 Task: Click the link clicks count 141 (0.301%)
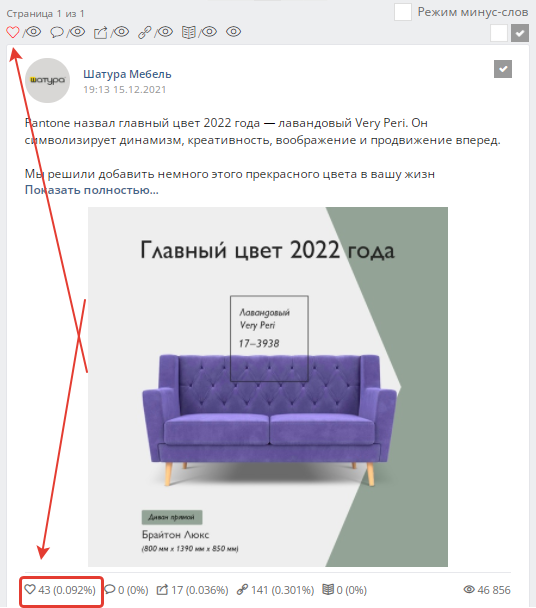click(275, 590)
